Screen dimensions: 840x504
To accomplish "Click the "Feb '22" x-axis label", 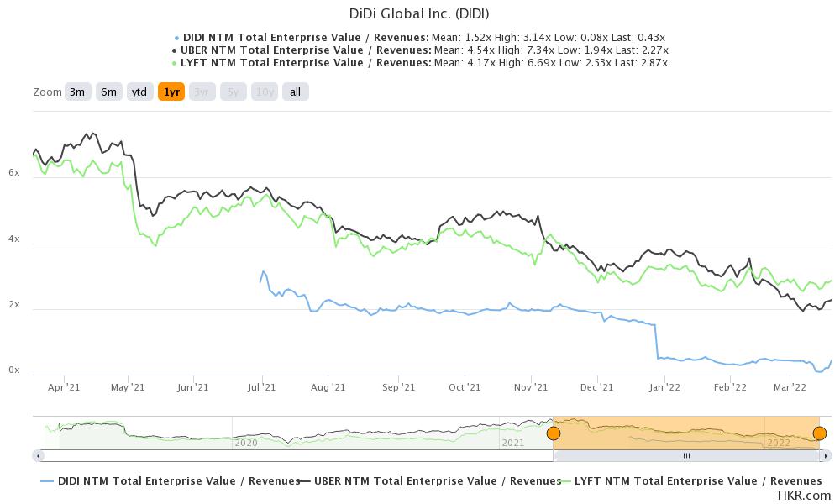I will click(730, 387).
